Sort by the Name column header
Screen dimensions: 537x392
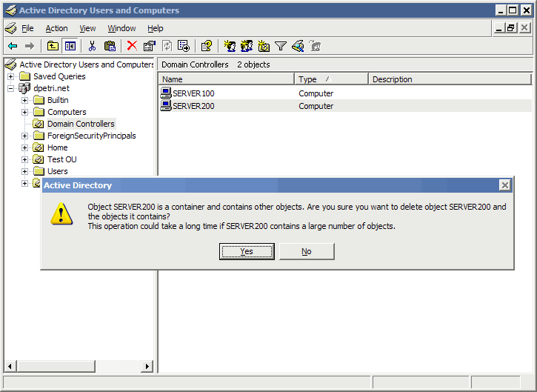tap(226, 79)
